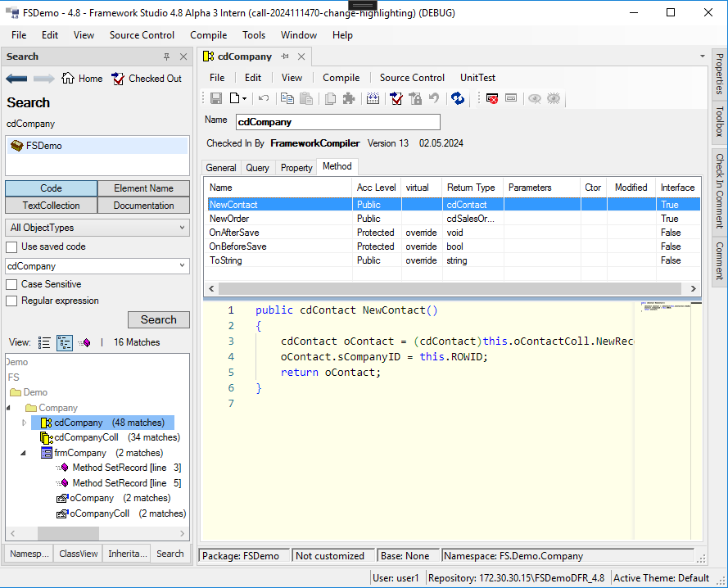Switch results to flat list view

(x=44, y=343)
